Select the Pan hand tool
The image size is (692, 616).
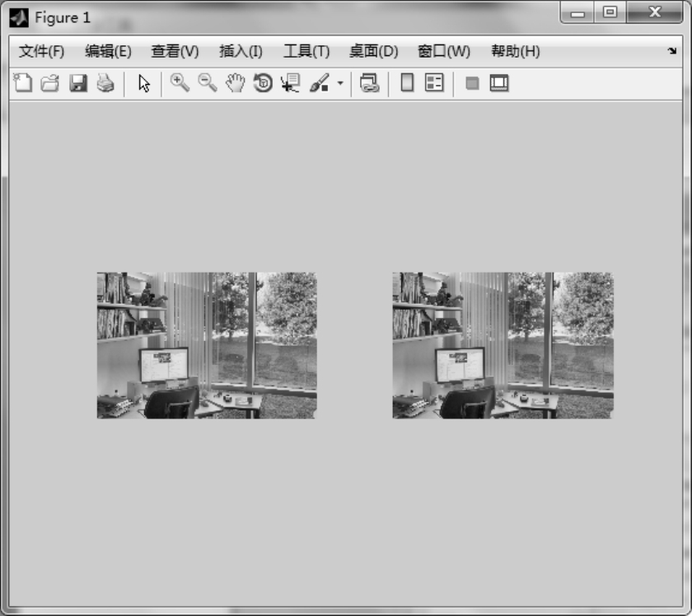(x=236, y=82)
